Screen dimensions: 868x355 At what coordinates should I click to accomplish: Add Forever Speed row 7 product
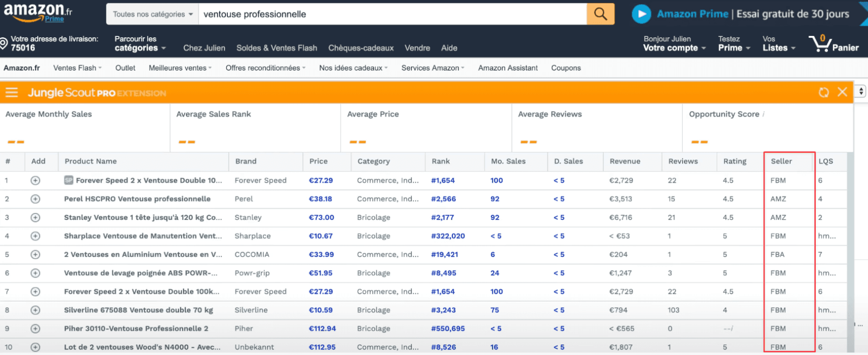coord(35,292)
